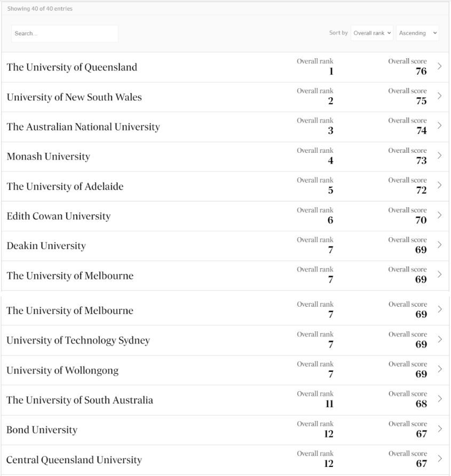The width and height of the screenshot is (451, 476).
Task: Open The Australian National University row arrow
Action: [439, 126]
